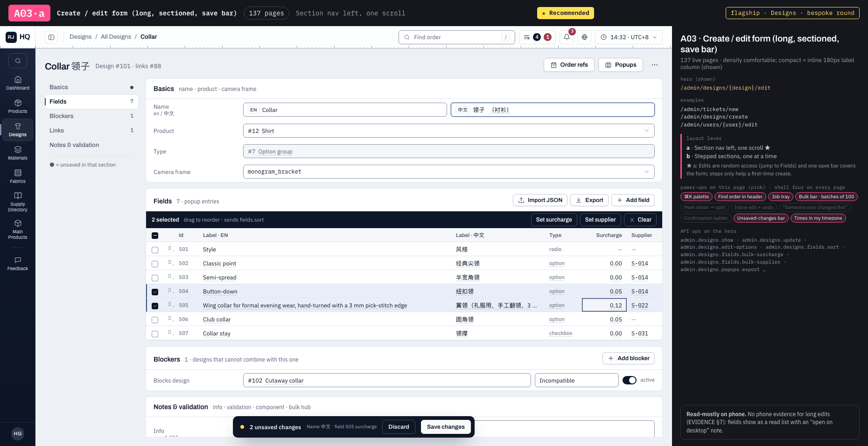
Task: Clear the field selection
Action: click(640, 220)
